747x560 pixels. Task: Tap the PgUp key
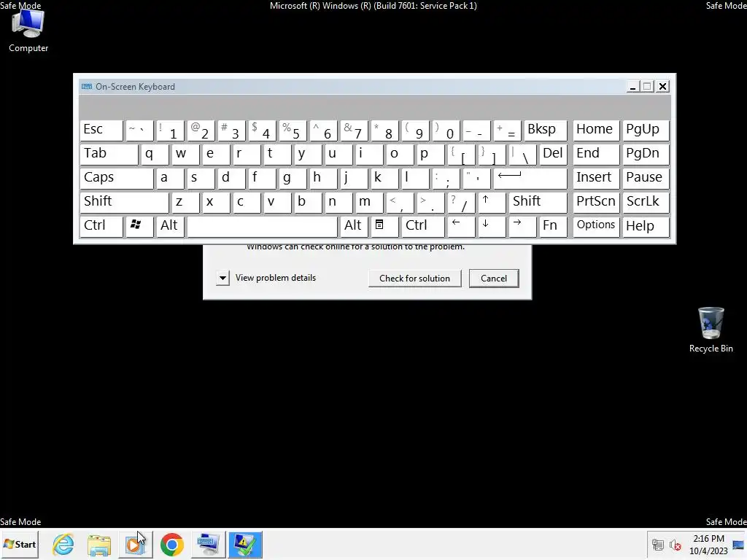point(646,130)
